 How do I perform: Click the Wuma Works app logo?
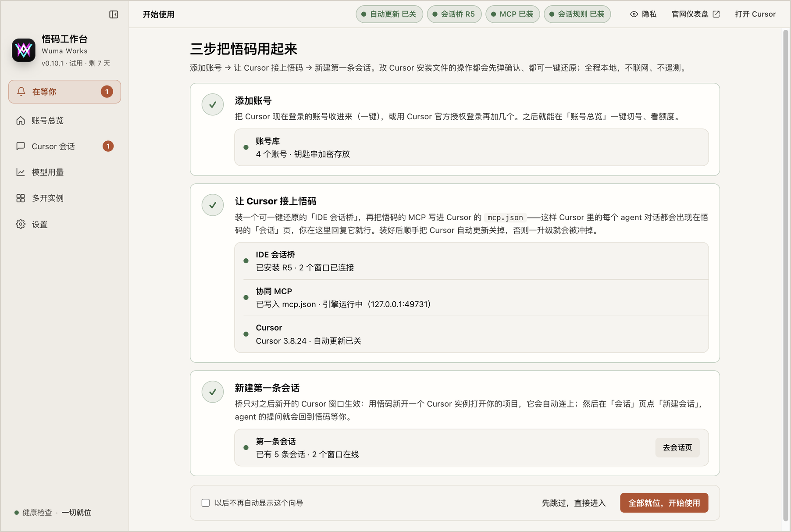(24, 50)
